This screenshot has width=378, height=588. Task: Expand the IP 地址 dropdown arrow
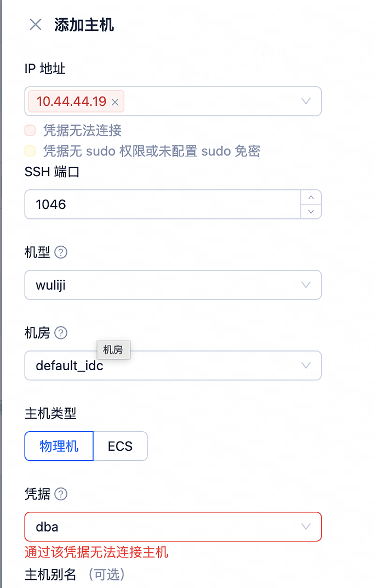click(x=306, y=101)
